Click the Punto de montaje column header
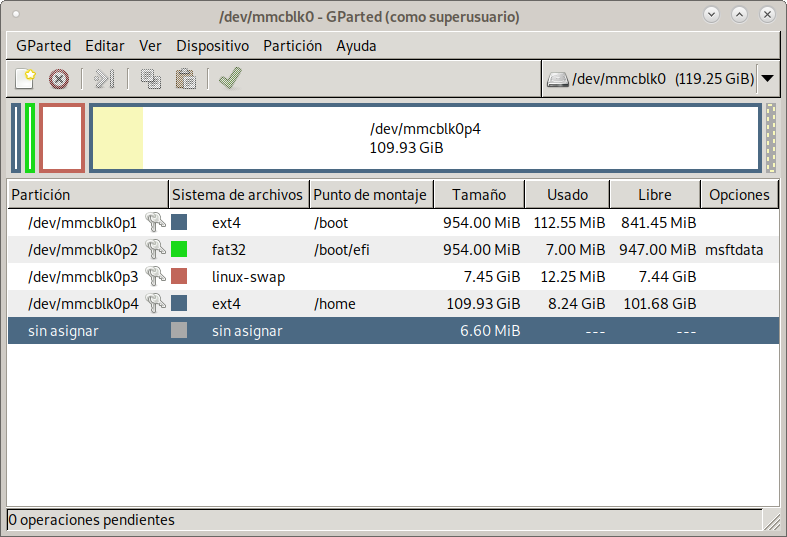The height and width of the screenshot is (537, 787). tap(371, 195)
